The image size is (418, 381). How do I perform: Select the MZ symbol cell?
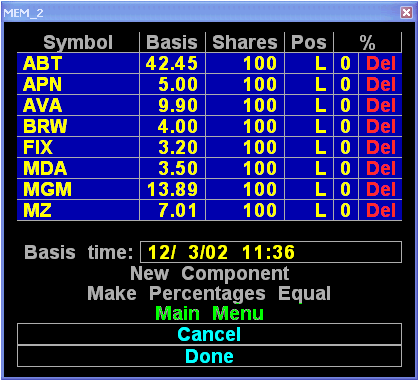pyautogui.click(x=78, y=210)
